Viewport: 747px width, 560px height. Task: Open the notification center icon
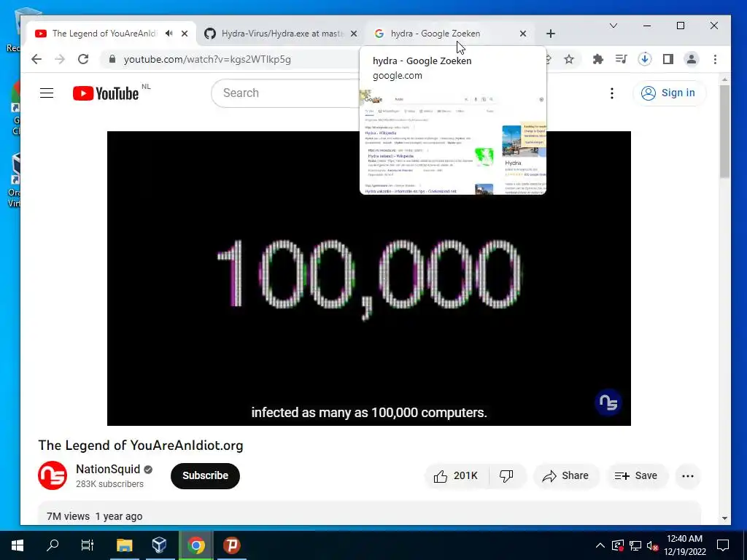click(x=723, y=545)
